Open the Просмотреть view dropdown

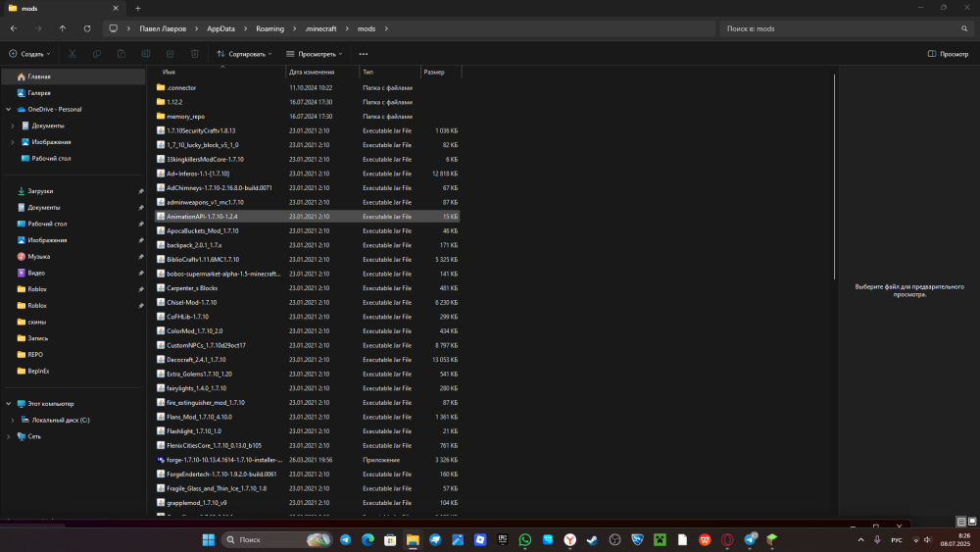pos(315,54)
